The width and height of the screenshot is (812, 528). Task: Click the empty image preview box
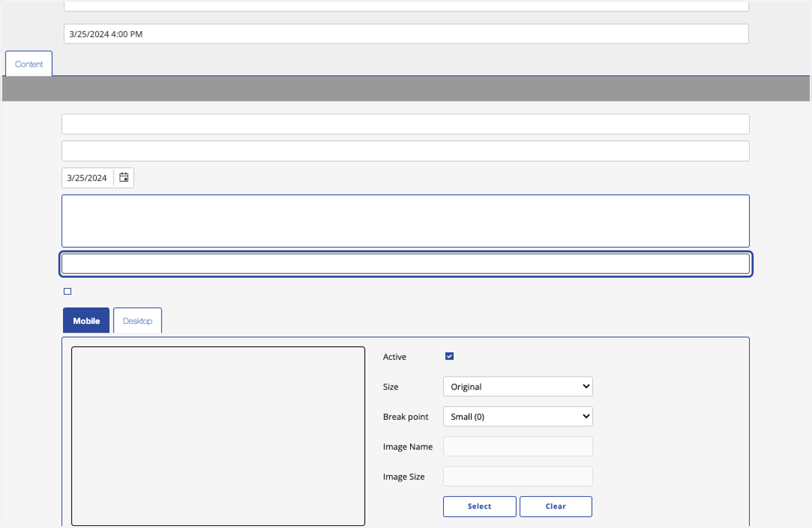click(218, 436)
